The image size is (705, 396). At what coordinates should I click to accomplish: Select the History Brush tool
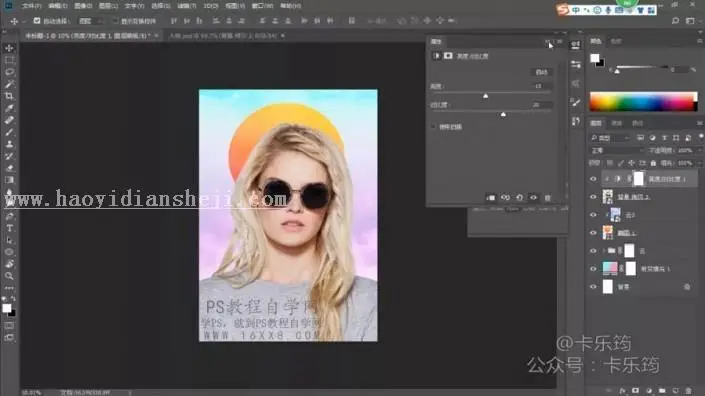pos(9,156)
